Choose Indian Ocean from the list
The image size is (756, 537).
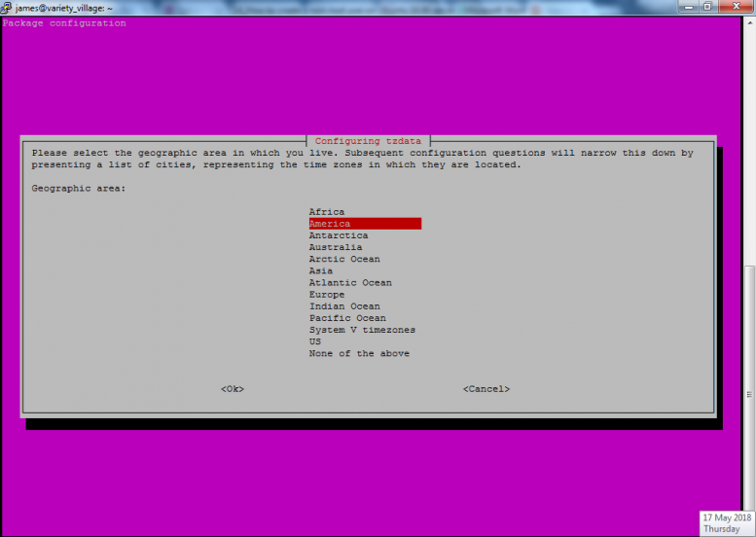pyautogui.click(x=344, y=306)
